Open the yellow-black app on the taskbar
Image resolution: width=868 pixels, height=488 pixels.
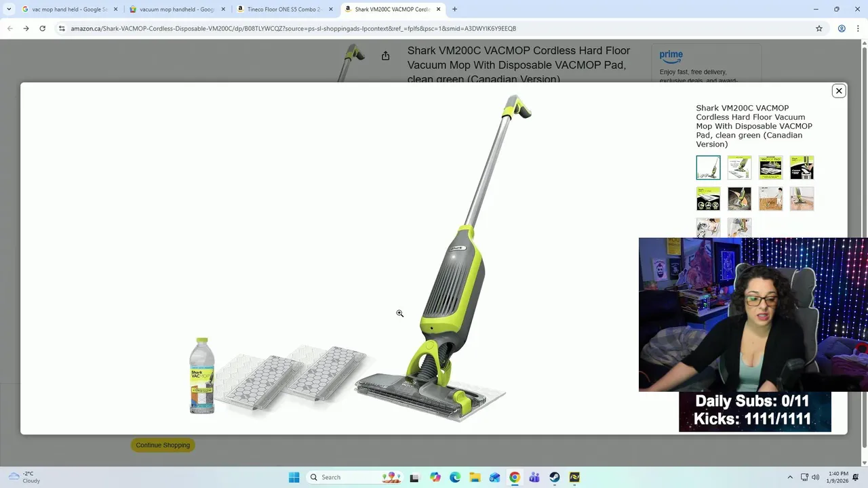click(574, 477)
